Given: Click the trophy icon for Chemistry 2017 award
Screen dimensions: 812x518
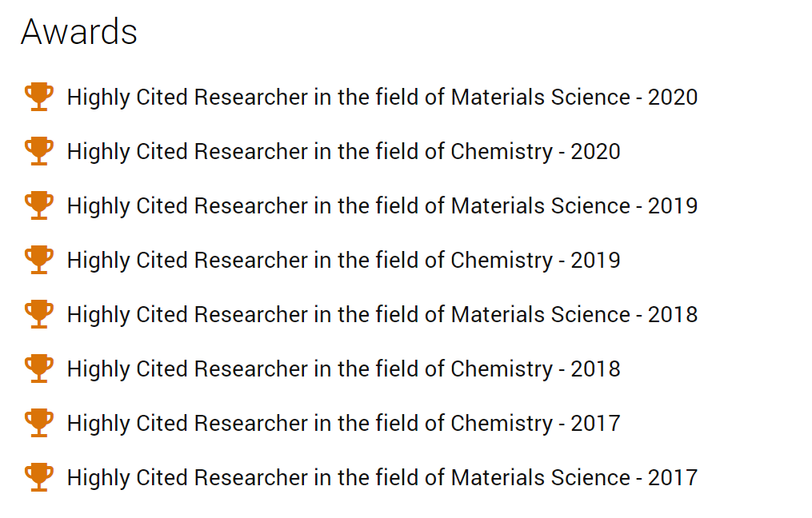Looking at the screenshot, I should tap(39, 423).
